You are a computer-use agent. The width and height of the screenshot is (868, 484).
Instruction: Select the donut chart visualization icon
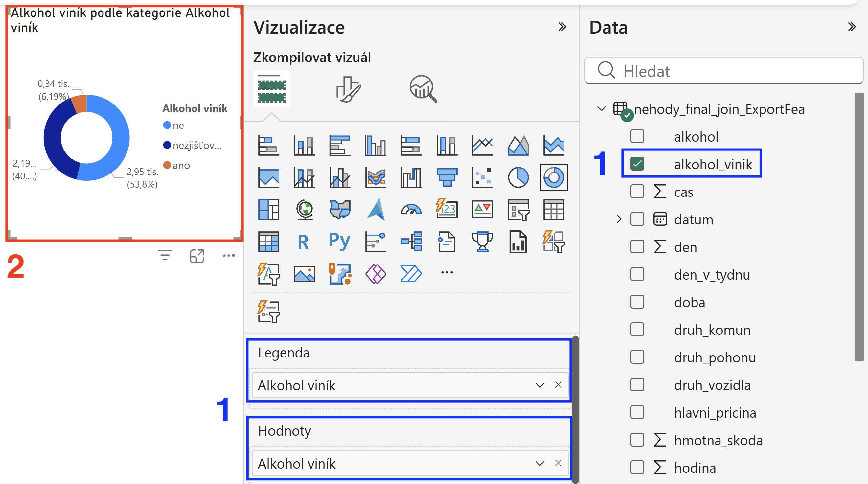click(553, 177)
